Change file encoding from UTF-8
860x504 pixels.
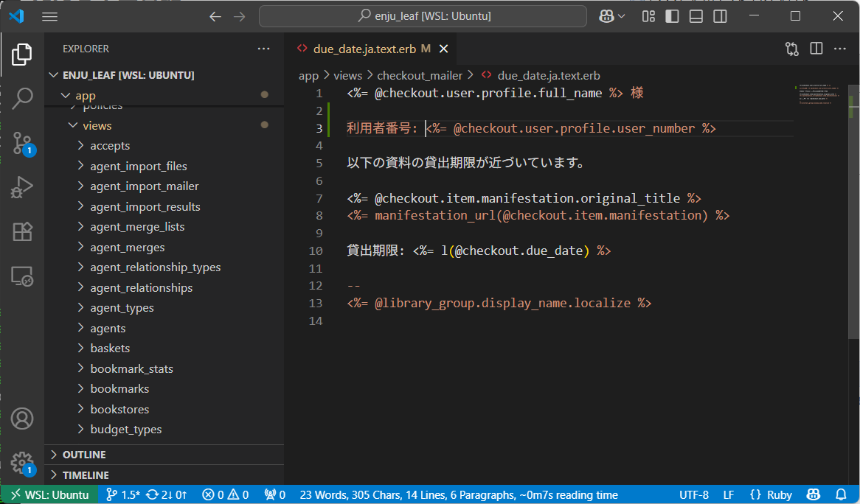click(694, 494)
